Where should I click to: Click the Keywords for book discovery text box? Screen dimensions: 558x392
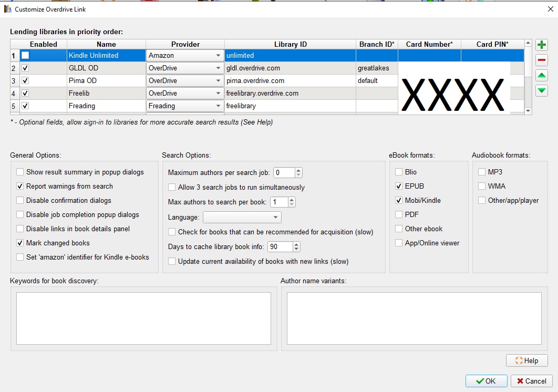pyautogui.click(x=143, y=318)
